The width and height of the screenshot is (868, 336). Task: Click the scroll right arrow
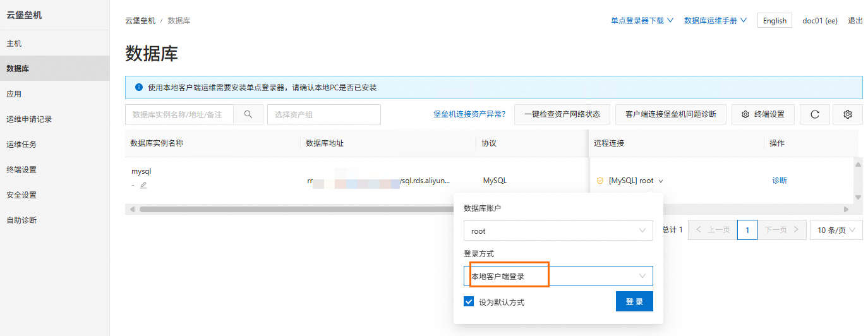click(x=847, y=208)
